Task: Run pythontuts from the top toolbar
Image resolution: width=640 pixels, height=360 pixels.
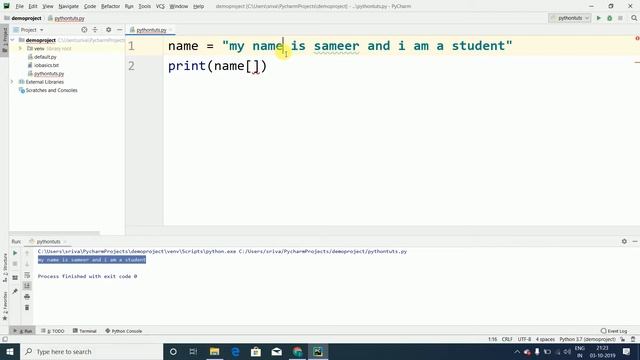Action: coord(599,18)
